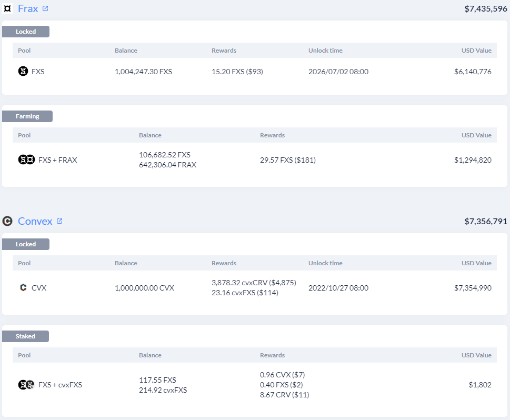Viewport: 510px width, 420px height.
Task: Click the CVX token icon in Convex Locked
Action: click(x=23, y=287)
